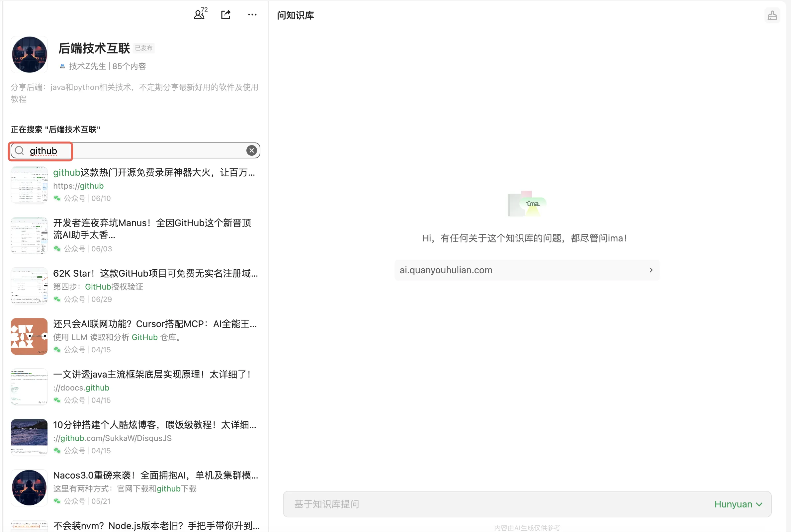The height and width of the screenshot is (532, 791).
Task: Click the knowledge base description text
Action: [x=134, y=93]
